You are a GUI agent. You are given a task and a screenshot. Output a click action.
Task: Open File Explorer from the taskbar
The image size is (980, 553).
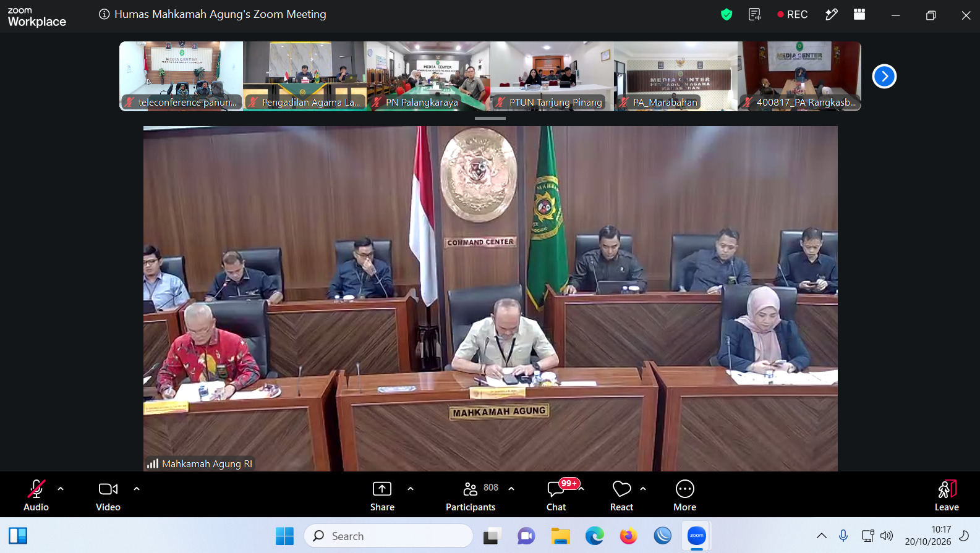pos(560,536)
